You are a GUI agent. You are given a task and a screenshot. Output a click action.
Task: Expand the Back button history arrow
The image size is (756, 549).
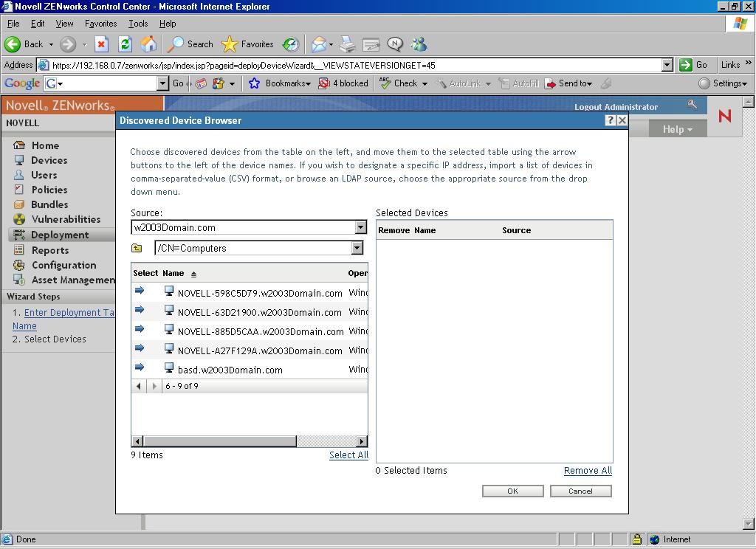(x=51, y=44)
